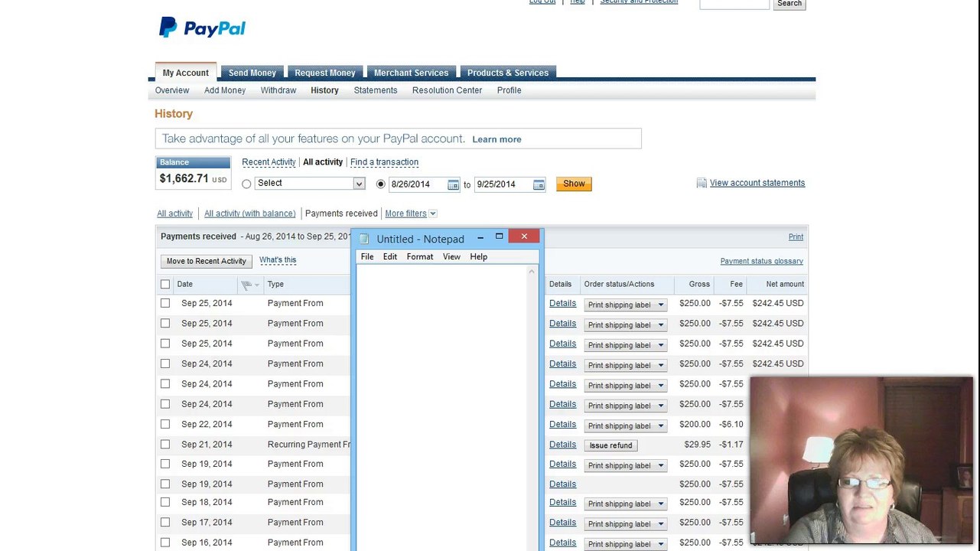Minimize the Notepad window
Image resolution: width=980 pixels, height=551 pixels.
pos(480,238)
